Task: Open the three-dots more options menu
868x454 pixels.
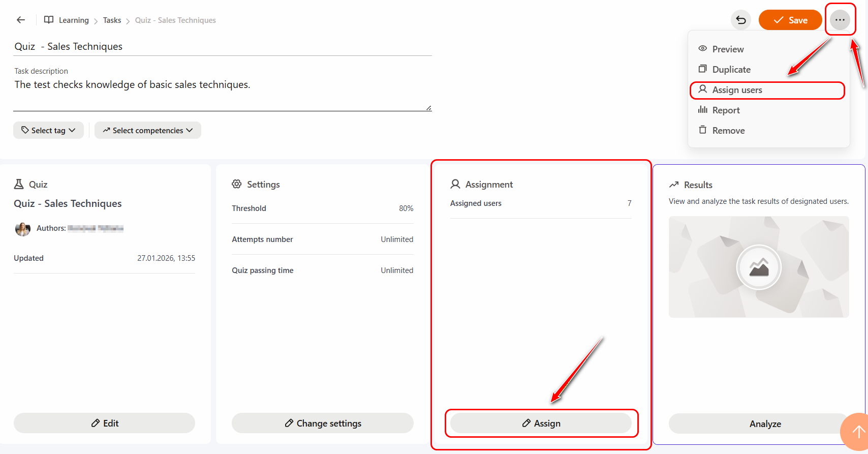Action: tap(840, 20)
